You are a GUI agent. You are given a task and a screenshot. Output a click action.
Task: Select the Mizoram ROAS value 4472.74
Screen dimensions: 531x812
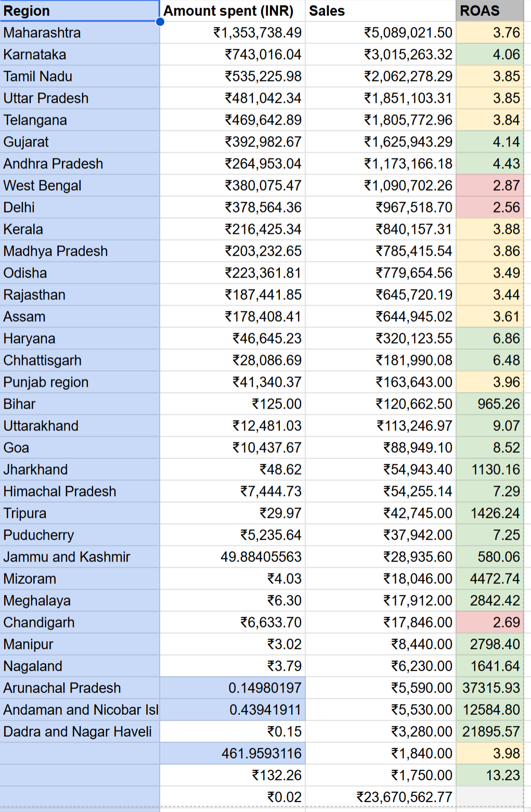[489, 579]
